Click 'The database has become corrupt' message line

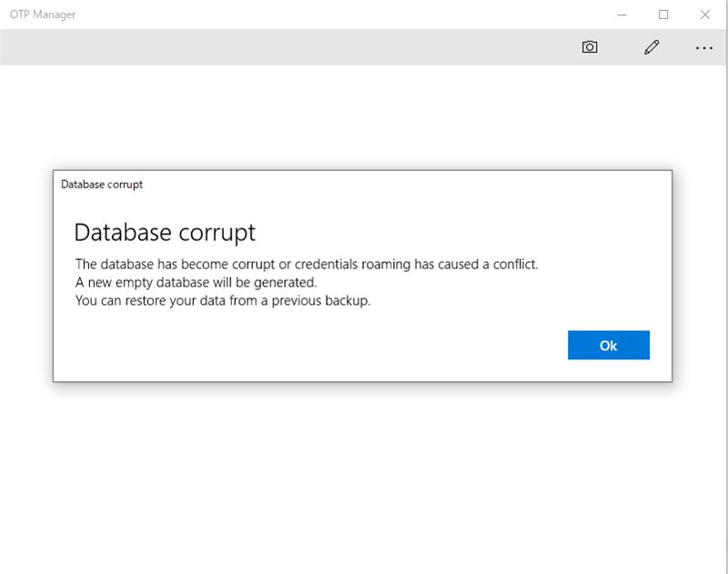click(307, 264)
